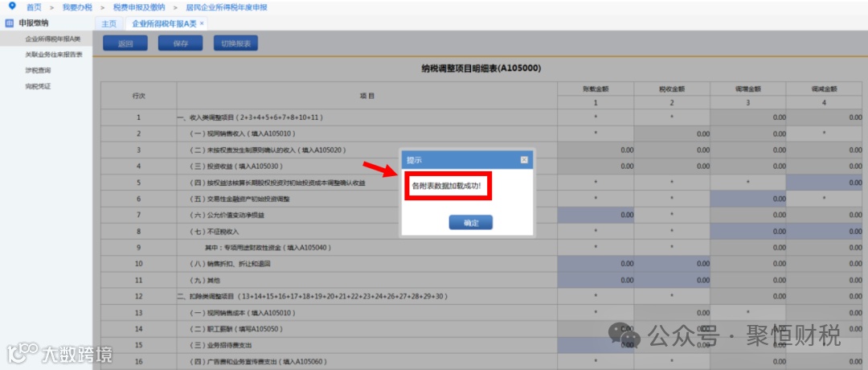The width and height of the screenshot is (868, 370).
Task: Open 关联业务往来报告表 in the sidebar
Action: click(54, 54)
